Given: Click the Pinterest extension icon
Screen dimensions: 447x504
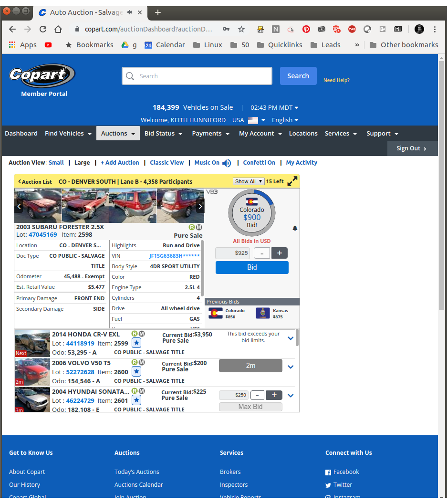Looking at the screenshot, I should click(306, 29).
